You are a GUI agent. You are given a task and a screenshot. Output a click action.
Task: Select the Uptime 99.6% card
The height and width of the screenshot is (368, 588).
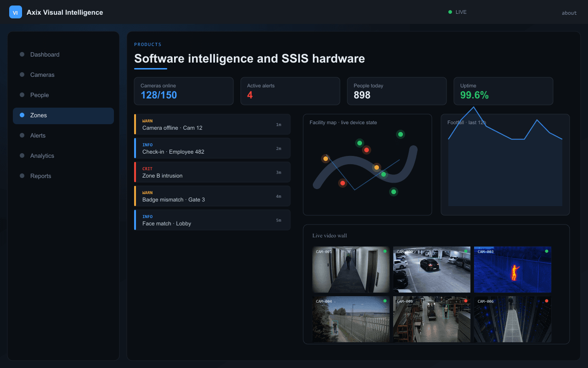[x=503, y=91]
